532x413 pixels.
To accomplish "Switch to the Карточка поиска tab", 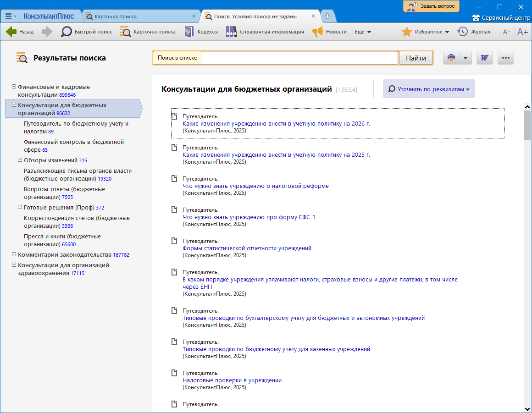I will [x=116, y=17].
